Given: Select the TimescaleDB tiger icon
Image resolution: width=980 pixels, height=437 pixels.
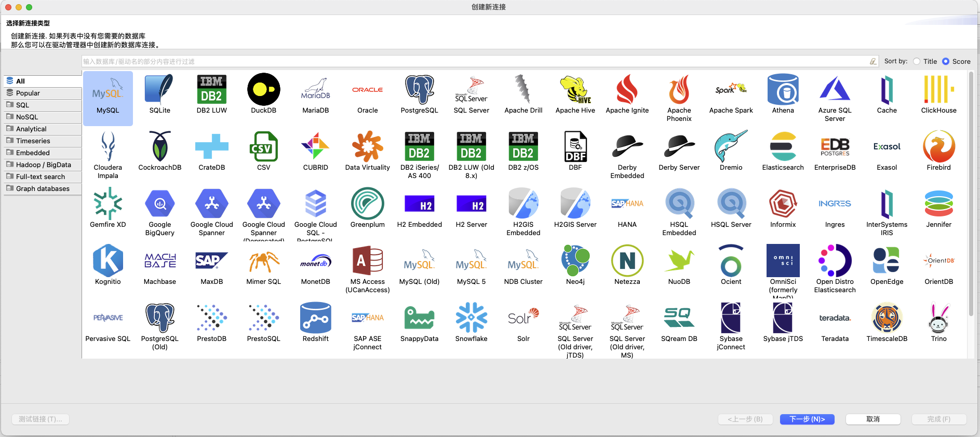Looking at the screenshot, I should pyautogui.click(x=887, y=318).
